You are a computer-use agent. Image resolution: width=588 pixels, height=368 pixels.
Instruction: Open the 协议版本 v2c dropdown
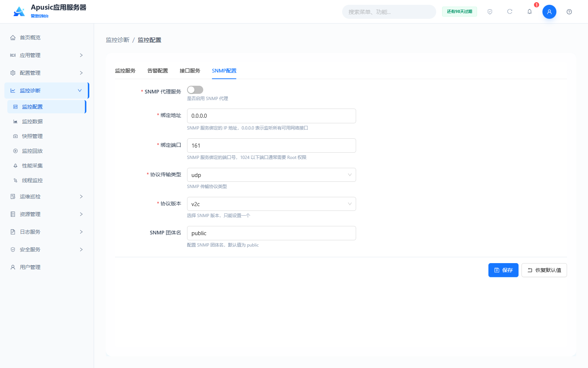[x=272, y=204]
